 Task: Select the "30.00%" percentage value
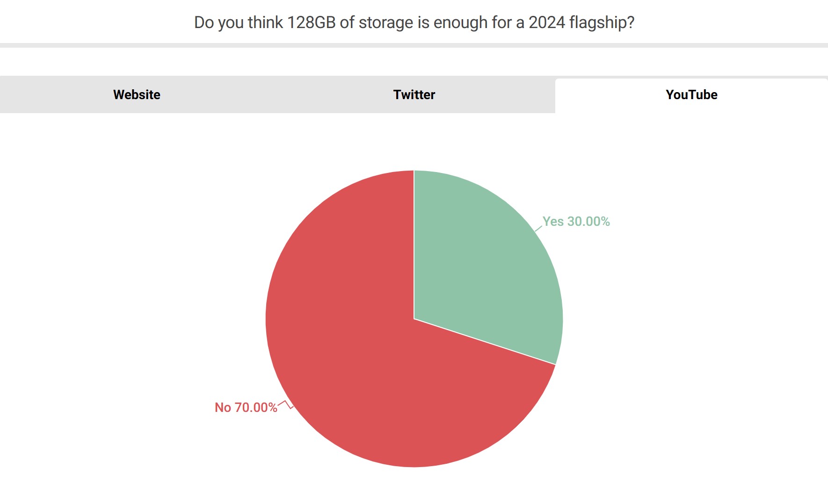[x=588, y=222]
